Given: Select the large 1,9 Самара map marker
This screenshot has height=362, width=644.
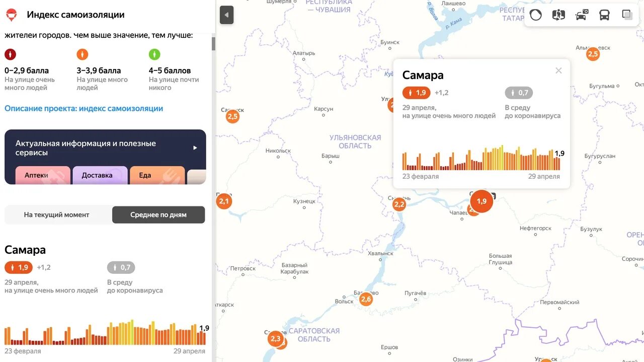Looking at the screenshot, I should [481, 201].
